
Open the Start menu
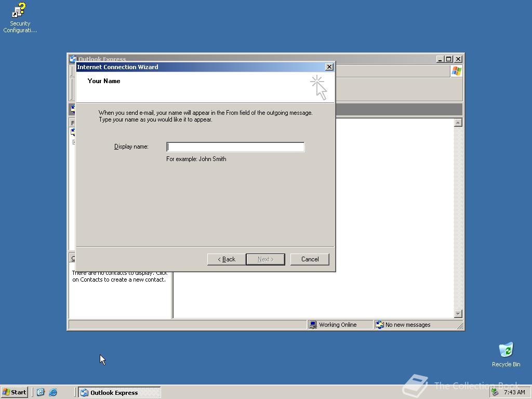coord(14,392)
